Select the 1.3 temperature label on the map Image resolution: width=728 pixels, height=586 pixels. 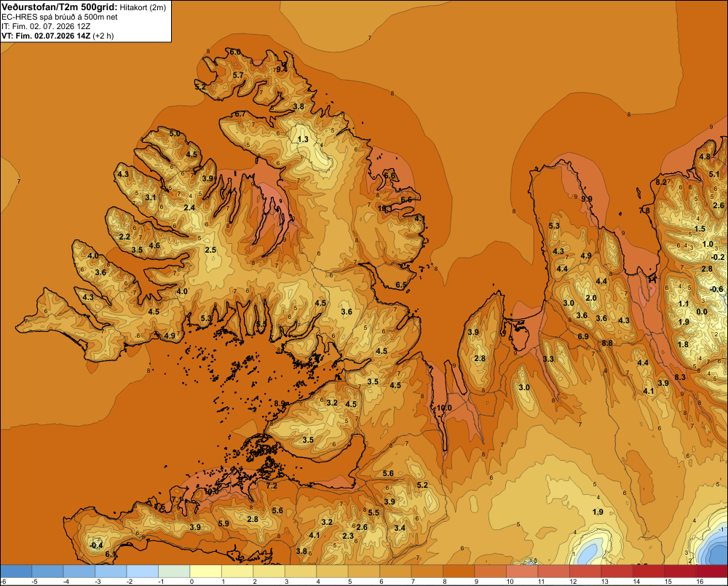click(303, 139)
